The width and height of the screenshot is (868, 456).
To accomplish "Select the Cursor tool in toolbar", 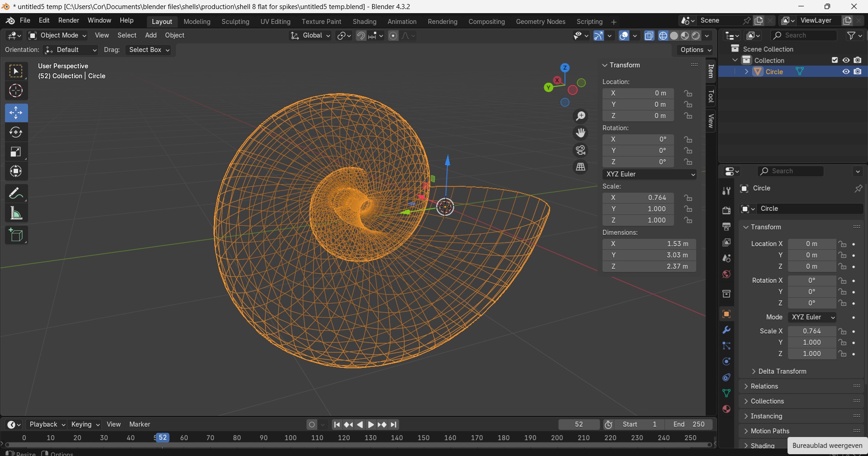I will (x=16, y=91).
